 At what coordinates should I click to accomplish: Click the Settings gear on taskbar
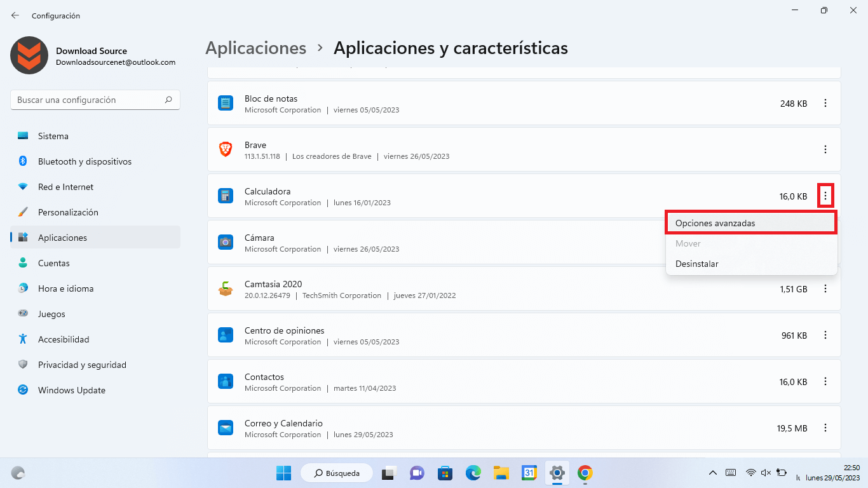point(557,473)
